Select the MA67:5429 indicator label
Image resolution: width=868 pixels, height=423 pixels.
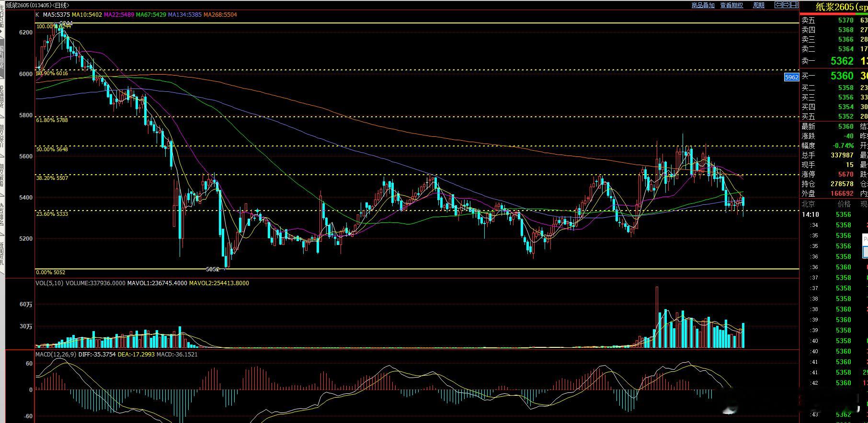click(151, 15)
